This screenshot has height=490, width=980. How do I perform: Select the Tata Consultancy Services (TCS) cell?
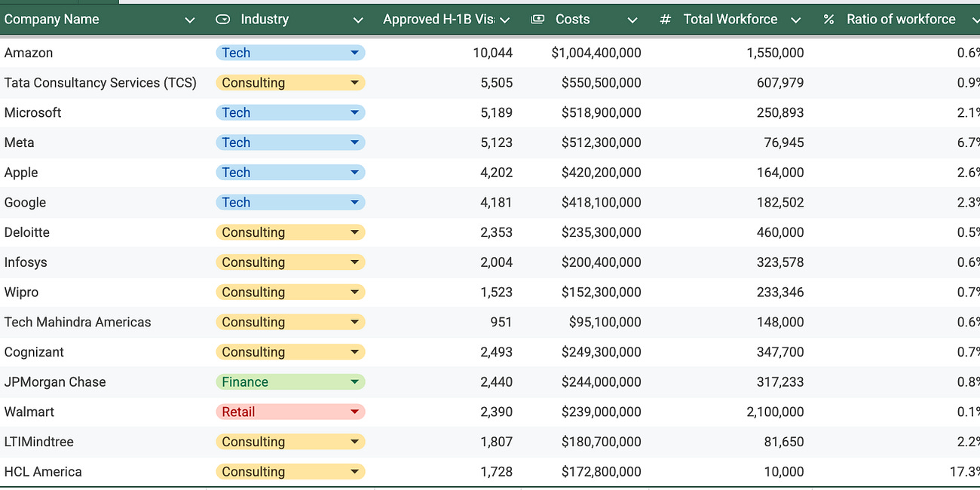tap(103, 83)
